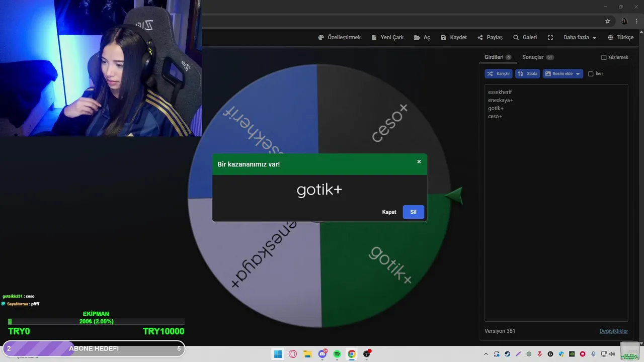Enable the İleri checkbox

tap(591, 74)
